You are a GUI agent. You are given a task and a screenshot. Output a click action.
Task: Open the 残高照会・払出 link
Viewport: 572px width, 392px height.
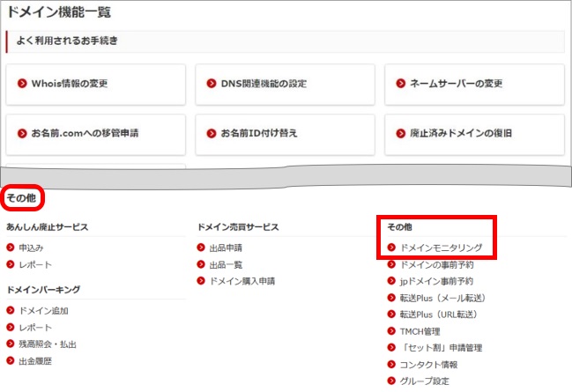click(x=48, y=344)
